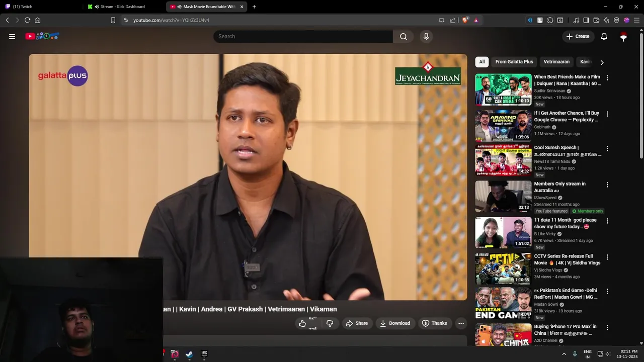Viewport: 644px width, 362px height.
Task: Open the browser extensions puzzle icon
Action: (550, 20)
